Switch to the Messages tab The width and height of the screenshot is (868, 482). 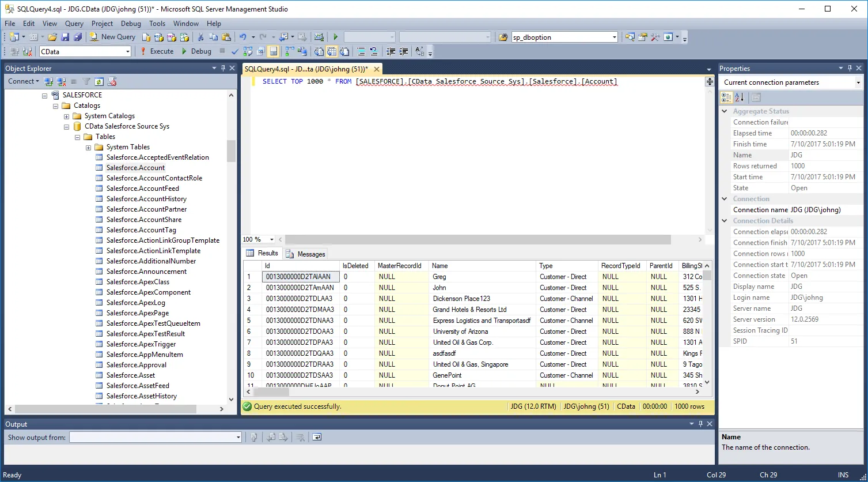310,254
